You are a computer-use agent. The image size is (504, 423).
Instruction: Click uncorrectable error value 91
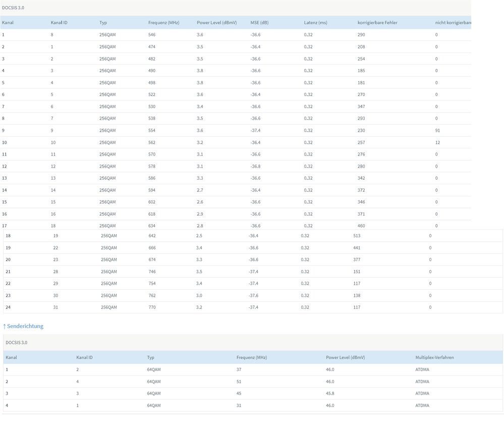437,130
